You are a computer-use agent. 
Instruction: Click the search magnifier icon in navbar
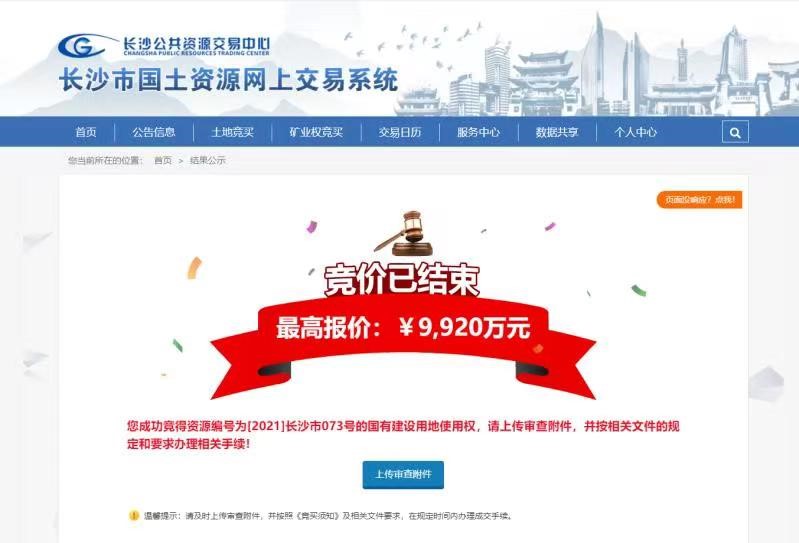coord(735,132)
